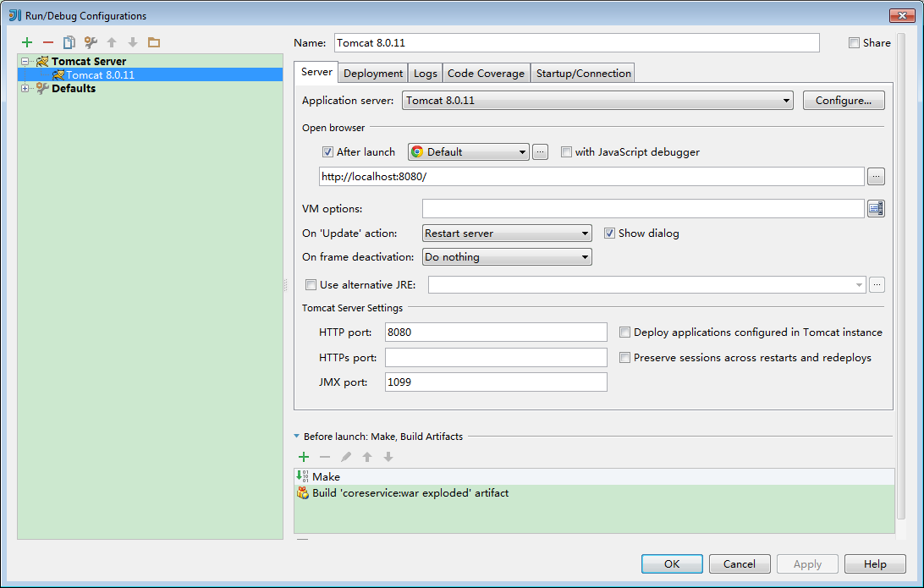Image resolution: width=924 pixels, height=588 pixels.
Task: Browse alternative JRE ellipsis button
Action: tap(877, 284)
